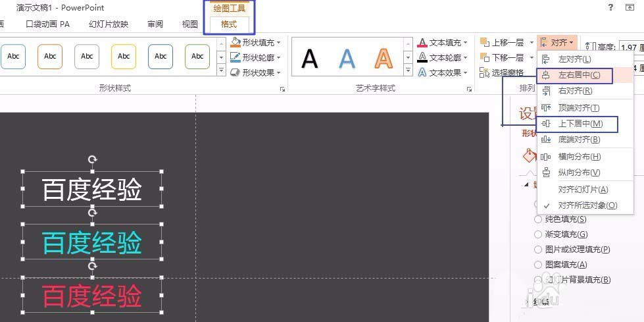The image size is (644, 322).
Task: Expand Bring Forward (上移一层) dropdown arrow
Action: [532, 42]
